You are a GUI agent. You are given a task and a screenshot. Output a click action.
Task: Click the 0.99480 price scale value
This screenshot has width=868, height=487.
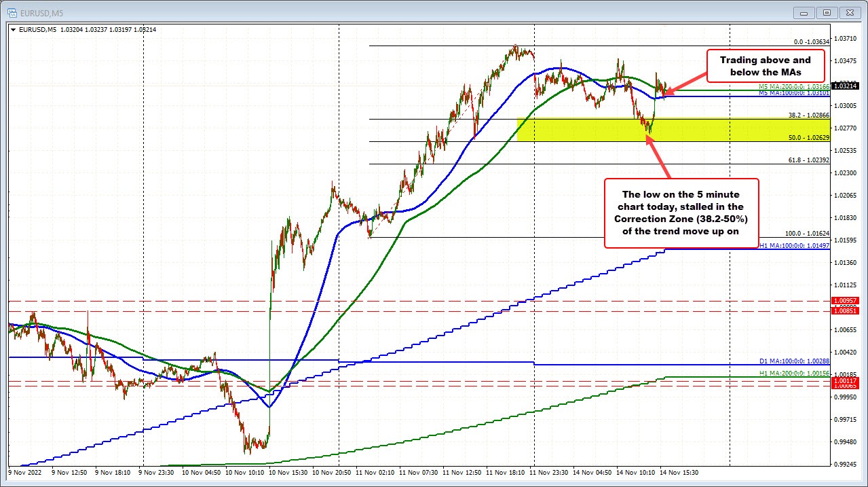[846, 442]
